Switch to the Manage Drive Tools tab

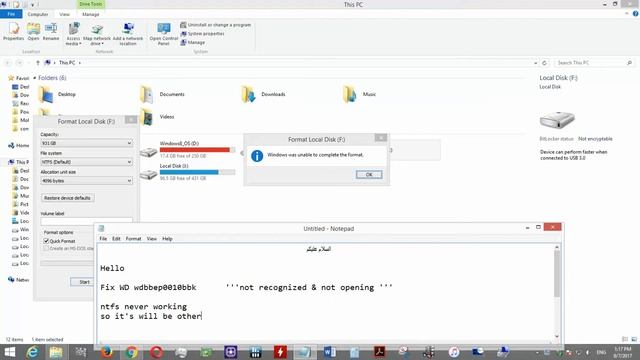91,14
